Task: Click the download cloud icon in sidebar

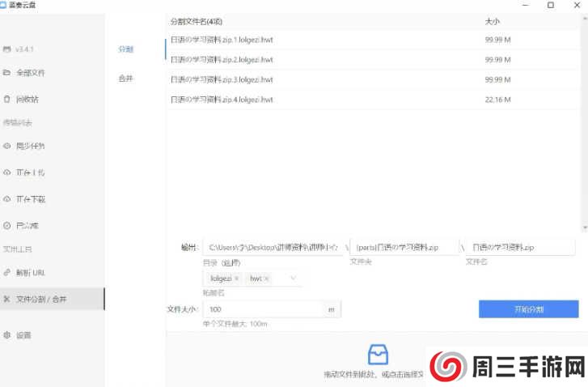Action: tap(7, 199)
